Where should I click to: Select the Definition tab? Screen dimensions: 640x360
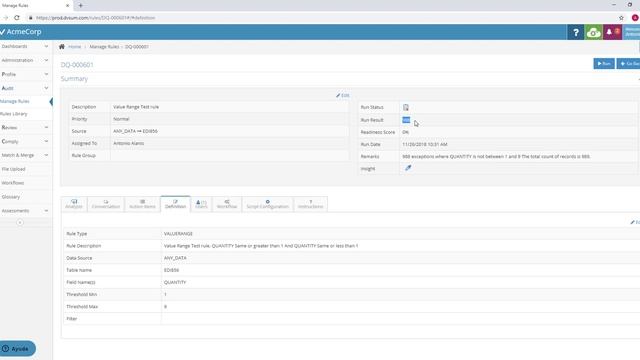click(176, 204)
